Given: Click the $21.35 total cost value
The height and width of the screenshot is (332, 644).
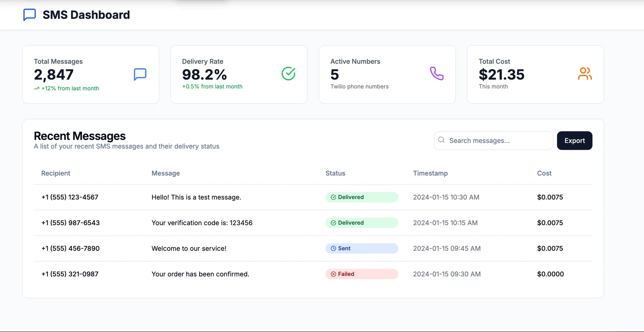Looking at the screenshot, I should pos(501,75).
